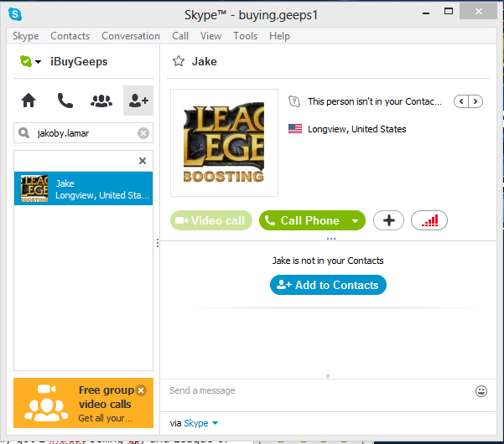This screenshot has width=504, height=444.
Task: Close the Free group video calls ad
Action: click(x=141, y=390)
